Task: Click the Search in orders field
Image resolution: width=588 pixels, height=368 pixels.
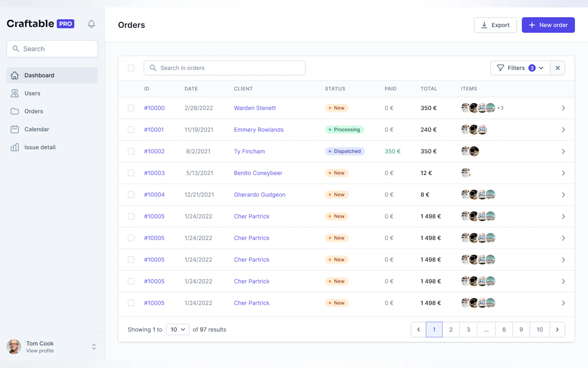Action: (224, 68)
